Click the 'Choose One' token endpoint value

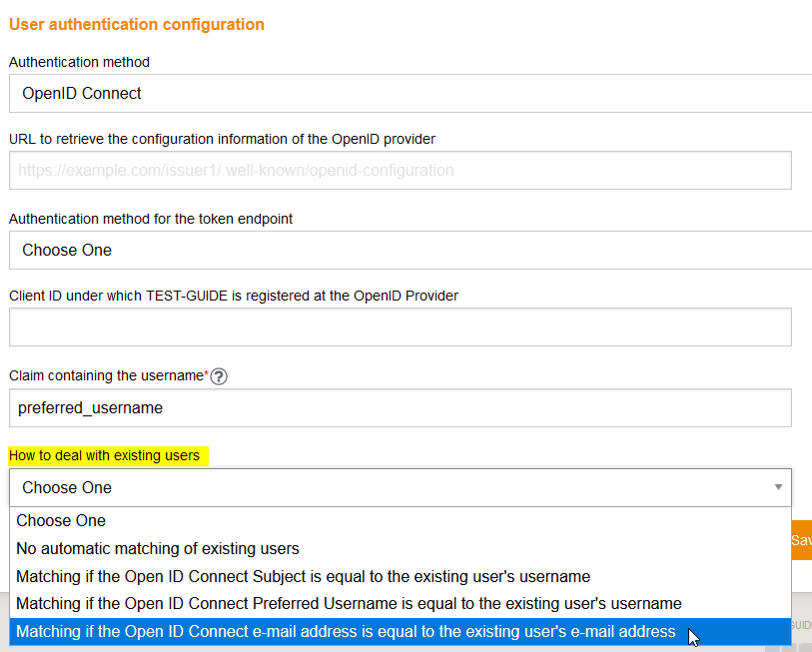click(x=65, y=250)
